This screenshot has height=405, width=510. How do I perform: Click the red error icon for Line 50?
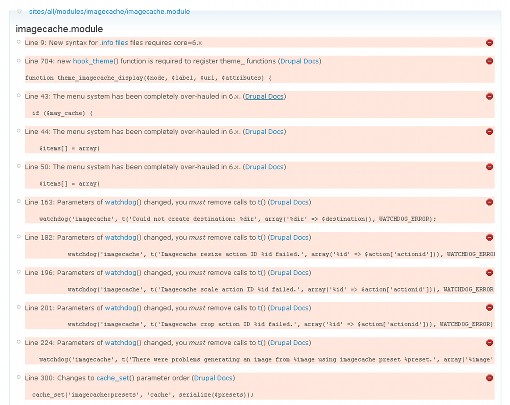(x=489, y=167)
